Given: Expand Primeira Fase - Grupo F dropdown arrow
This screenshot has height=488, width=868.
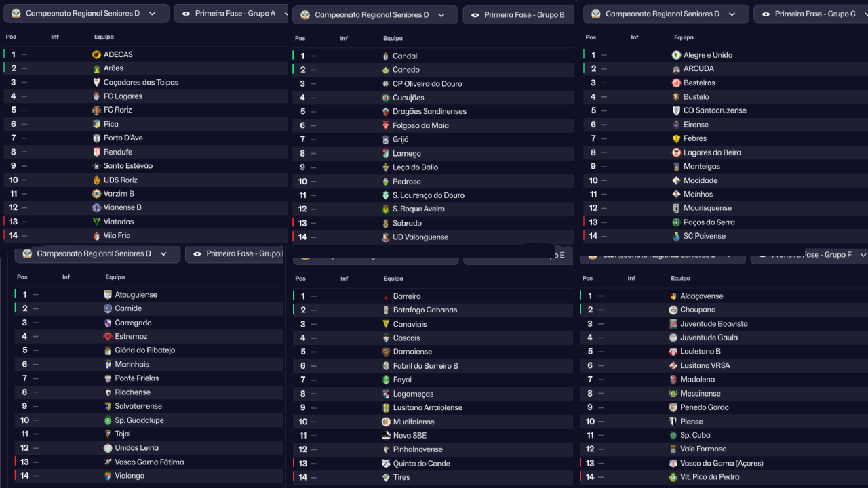Looking at the screenshot, I should tap(863, 255).
